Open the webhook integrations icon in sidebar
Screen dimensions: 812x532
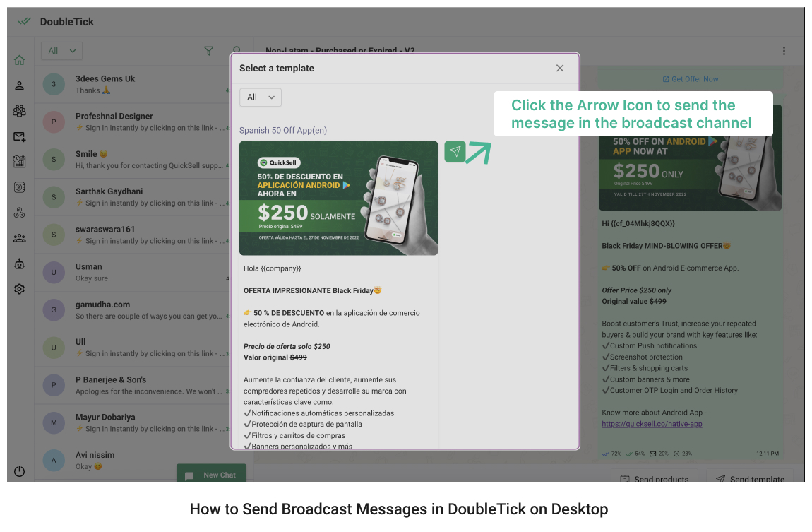coord(20,213)
